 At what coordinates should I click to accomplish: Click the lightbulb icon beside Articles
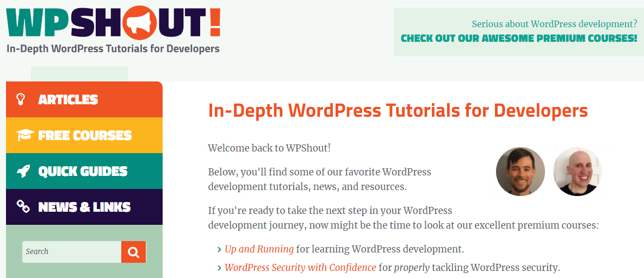pyautogui.click(x=21, y=99)
